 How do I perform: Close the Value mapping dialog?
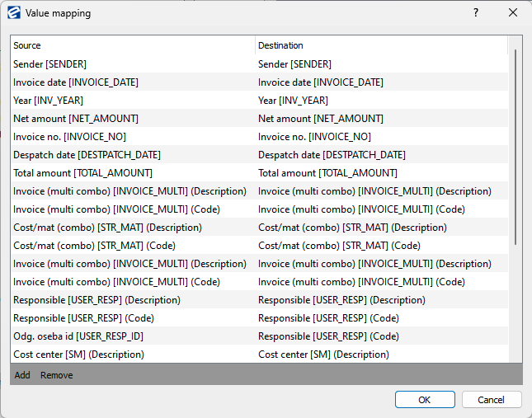pos(513,13)
